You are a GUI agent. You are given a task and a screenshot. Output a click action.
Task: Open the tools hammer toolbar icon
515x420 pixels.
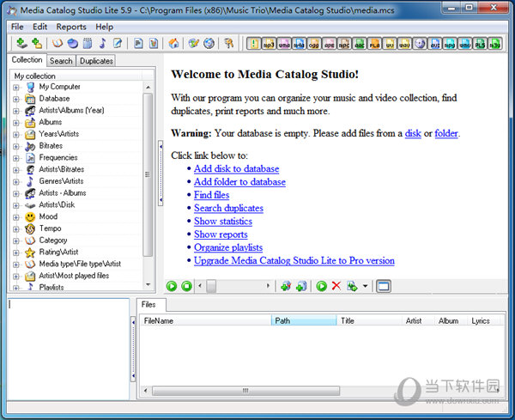[x=228, y=43]
